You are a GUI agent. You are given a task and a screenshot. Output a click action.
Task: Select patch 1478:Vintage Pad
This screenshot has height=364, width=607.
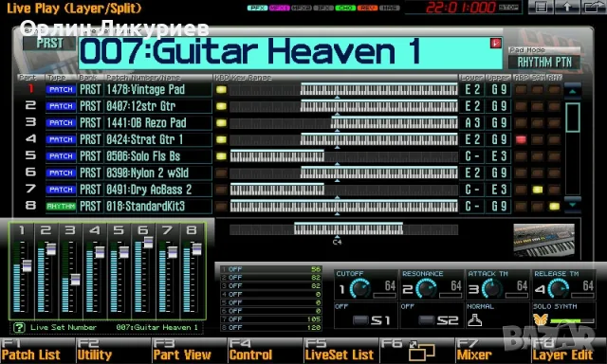(158, 90)
